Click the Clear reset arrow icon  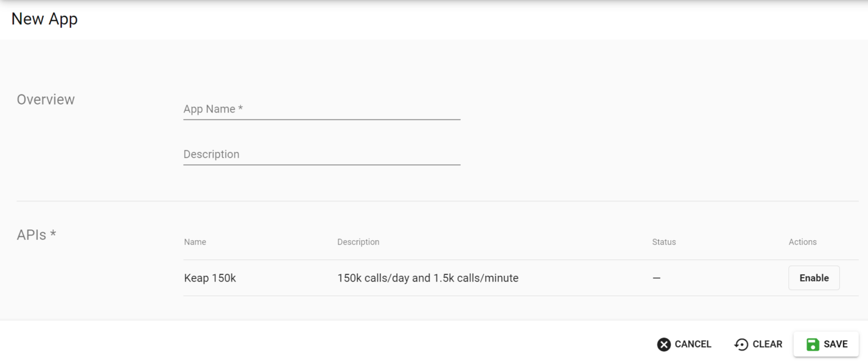(x=741, y=344)
